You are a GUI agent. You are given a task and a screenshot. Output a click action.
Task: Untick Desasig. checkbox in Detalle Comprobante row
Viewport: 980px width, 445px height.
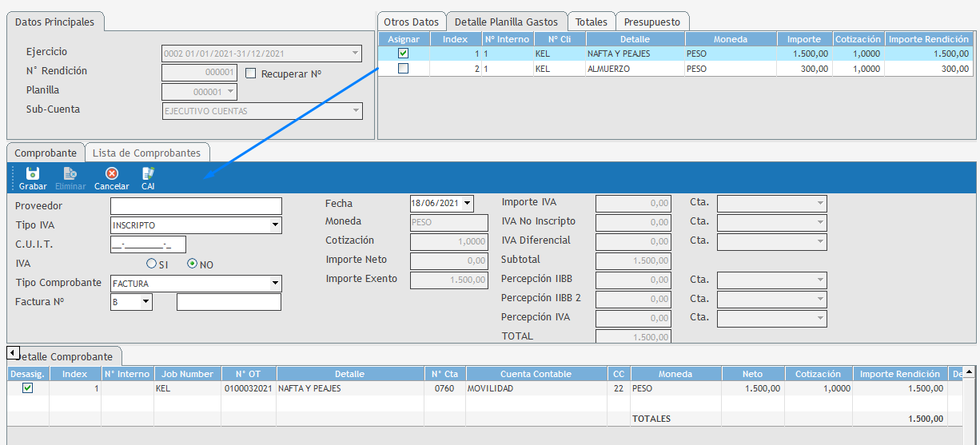point(28,388)
